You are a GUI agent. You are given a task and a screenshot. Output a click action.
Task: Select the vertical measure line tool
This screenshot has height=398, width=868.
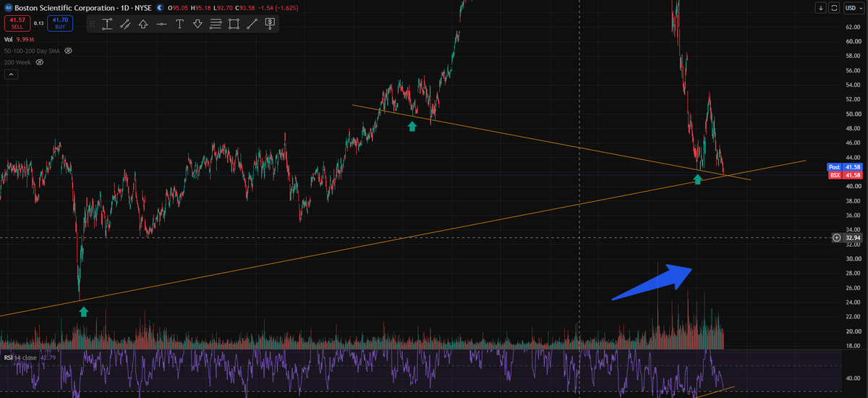(x=107, y=24)
